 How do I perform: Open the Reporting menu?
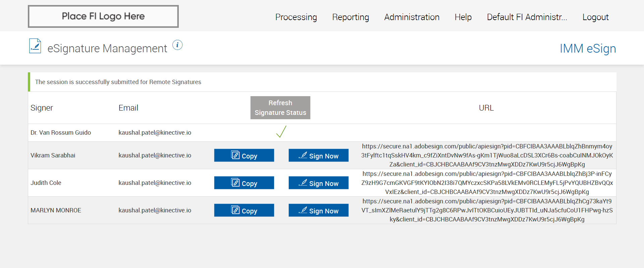click(351, 17)
